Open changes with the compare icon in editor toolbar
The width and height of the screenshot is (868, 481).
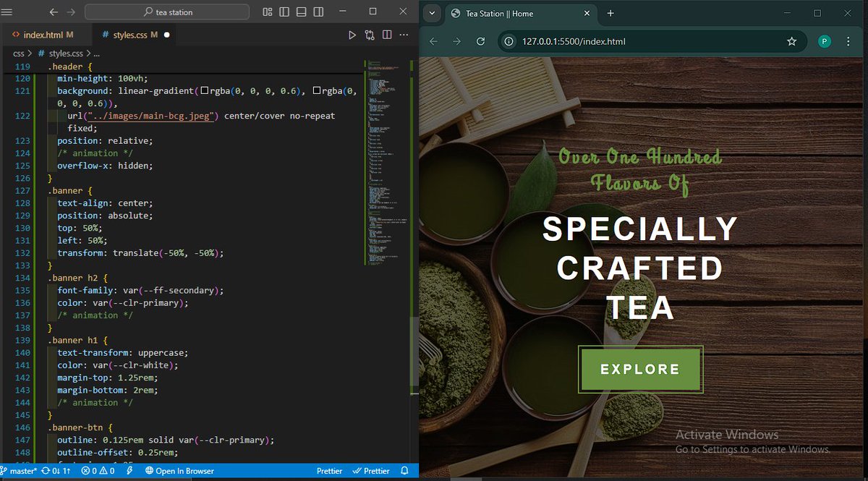point(370,35)
